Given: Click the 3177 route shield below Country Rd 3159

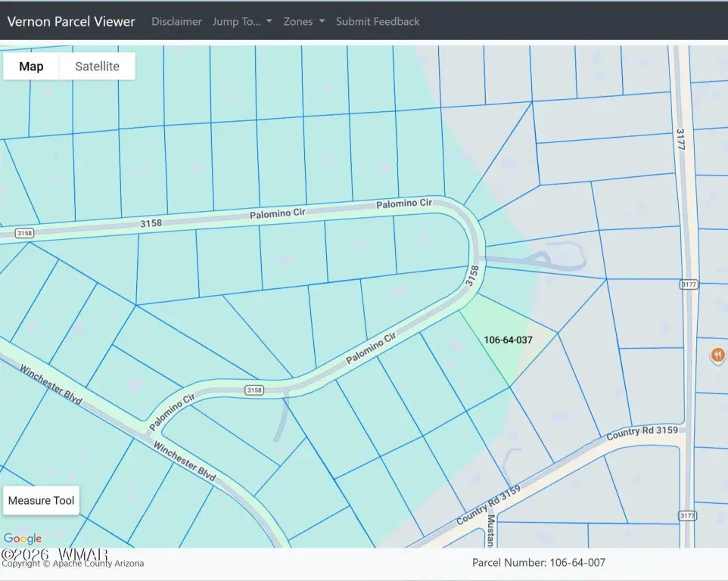Looking at the screenshot, I should (x=687, y=516).
